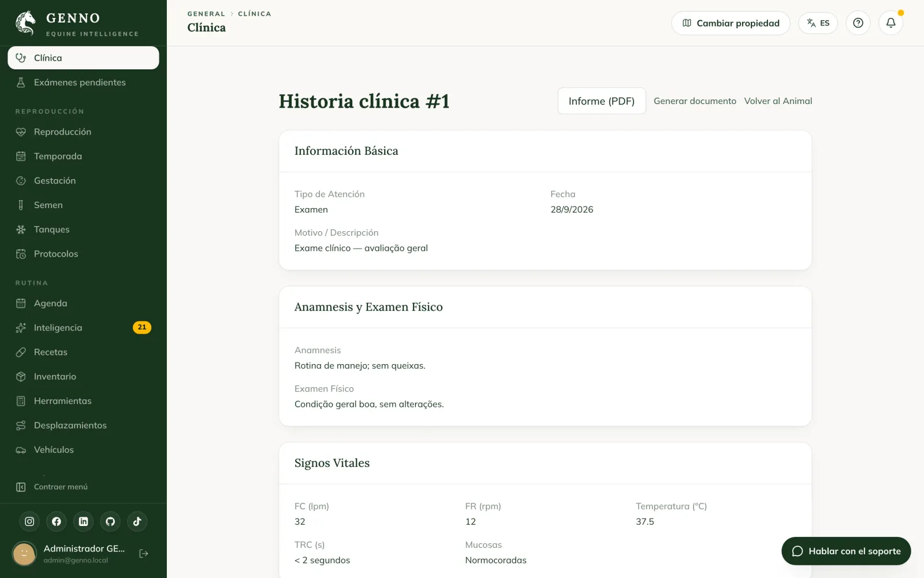The height and width of the screenshot is (578, 924).
Task: Click the temperature value 37.5
Action: [645, 521]
